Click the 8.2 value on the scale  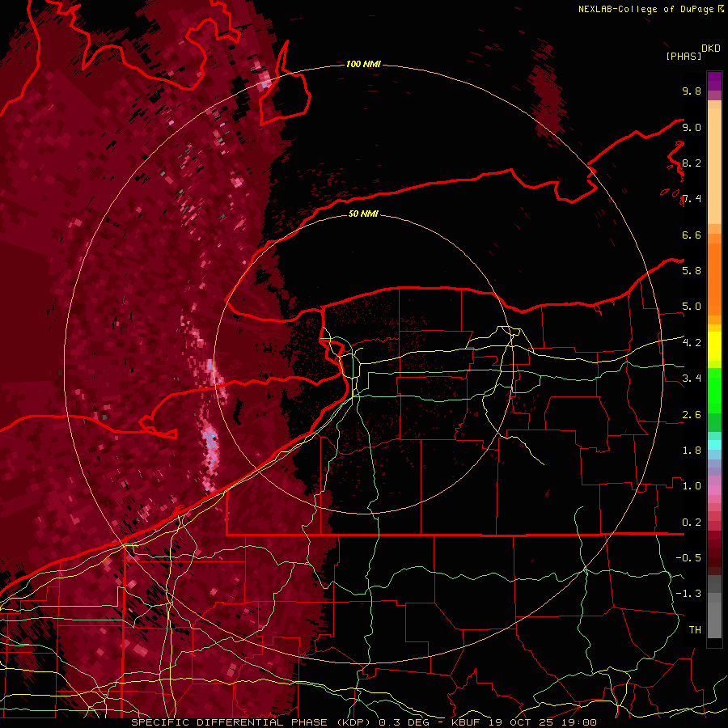[x=692, y=163]
